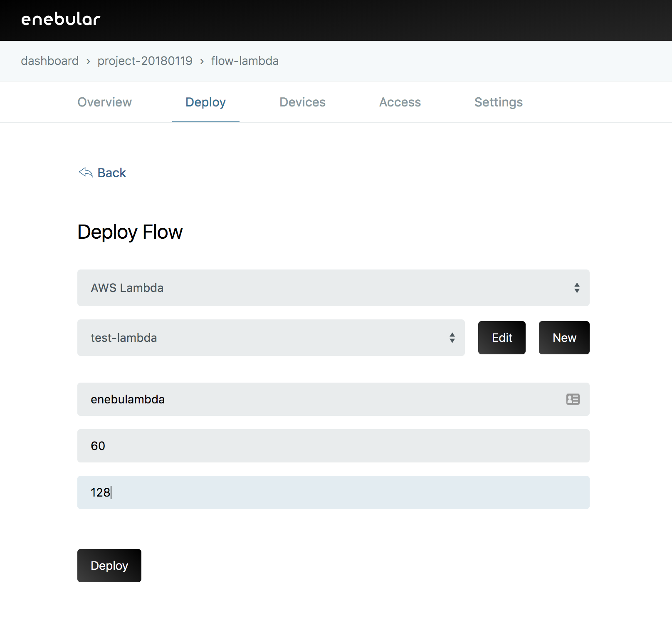Open the Access tab
Screen dimensions: 672x618
pyautogui.click(x=400, y=102)
